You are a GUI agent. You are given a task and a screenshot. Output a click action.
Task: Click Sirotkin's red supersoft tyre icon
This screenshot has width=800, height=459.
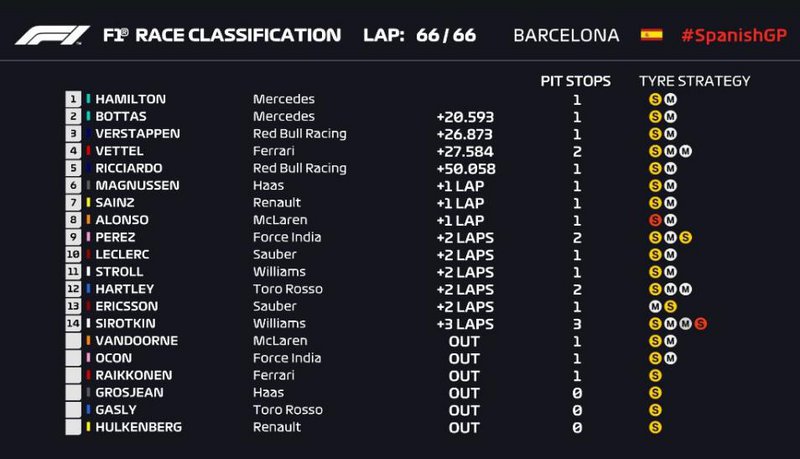[x=700, y=323]
